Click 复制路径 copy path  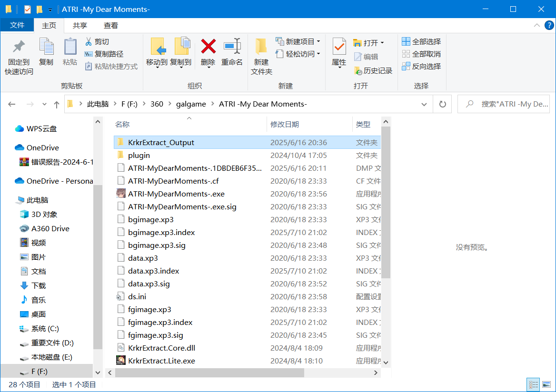(104, 54)
